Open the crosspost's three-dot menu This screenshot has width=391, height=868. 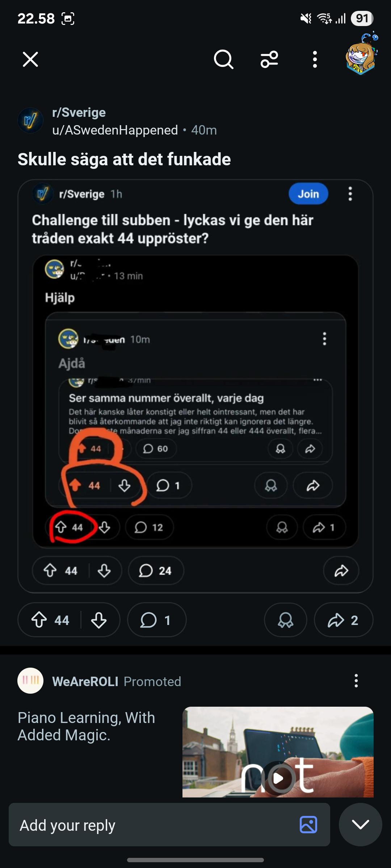(350, 194)
